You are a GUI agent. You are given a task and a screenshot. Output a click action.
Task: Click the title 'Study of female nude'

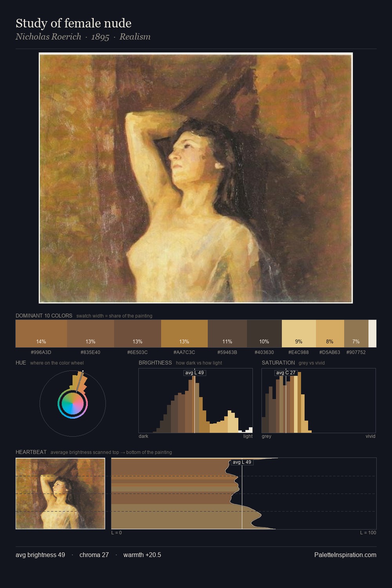coord(73,23)
